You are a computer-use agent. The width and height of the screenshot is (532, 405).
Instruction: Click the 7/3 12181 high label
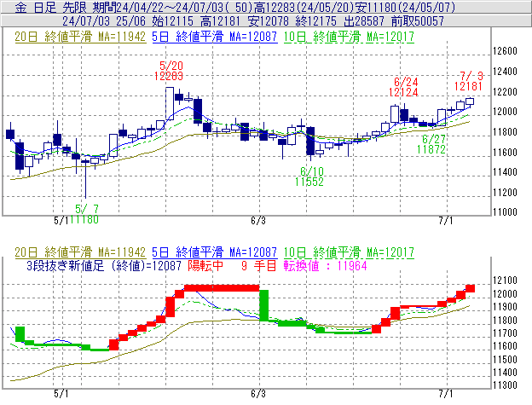[x=469, y=81]
